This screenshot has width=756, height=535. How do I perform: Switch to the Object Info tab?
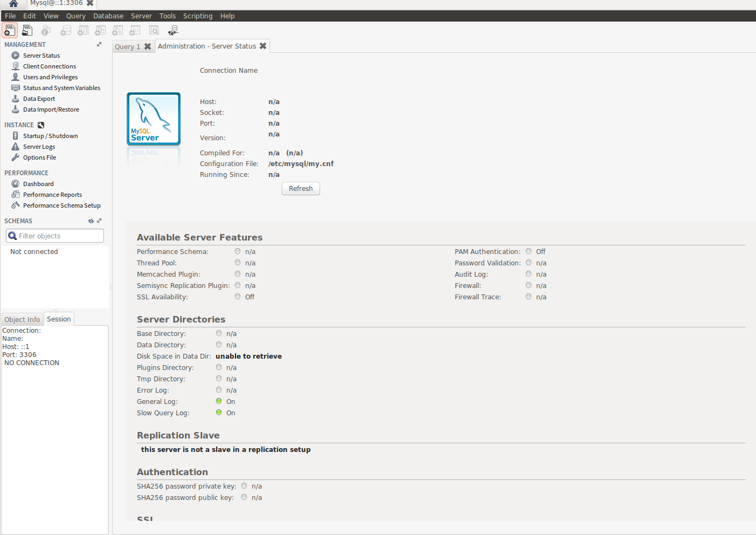[x=22, y=319]
